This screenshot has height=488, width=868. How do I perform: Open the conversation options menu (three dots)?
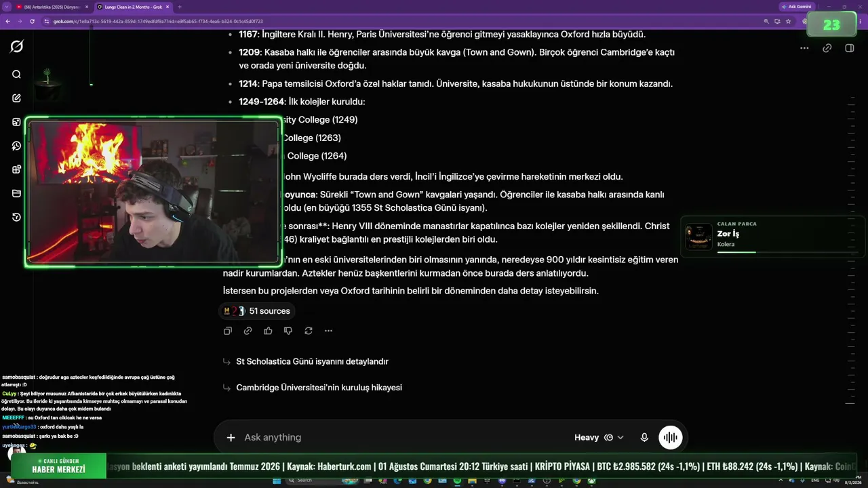[804, 48]
